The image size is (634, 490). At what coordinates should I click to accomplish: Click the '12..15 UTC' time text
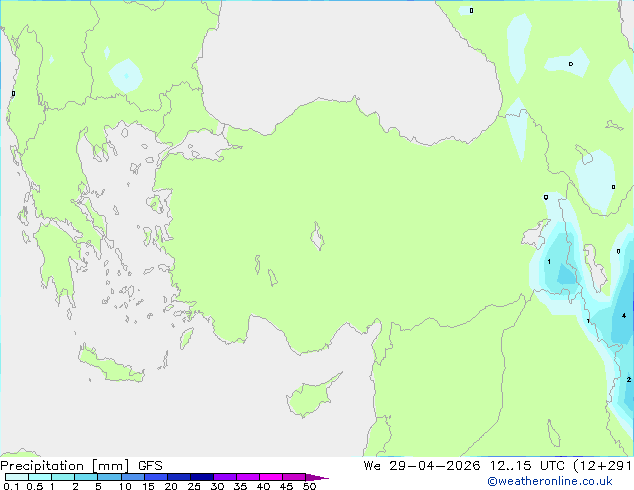pyautogui.click(x=527, y=466)
